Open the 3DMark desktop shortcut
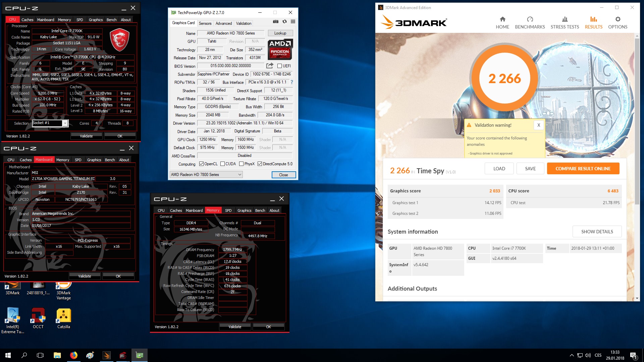Image resolution: width=644 pixels, height=362 pixels. 12,288
